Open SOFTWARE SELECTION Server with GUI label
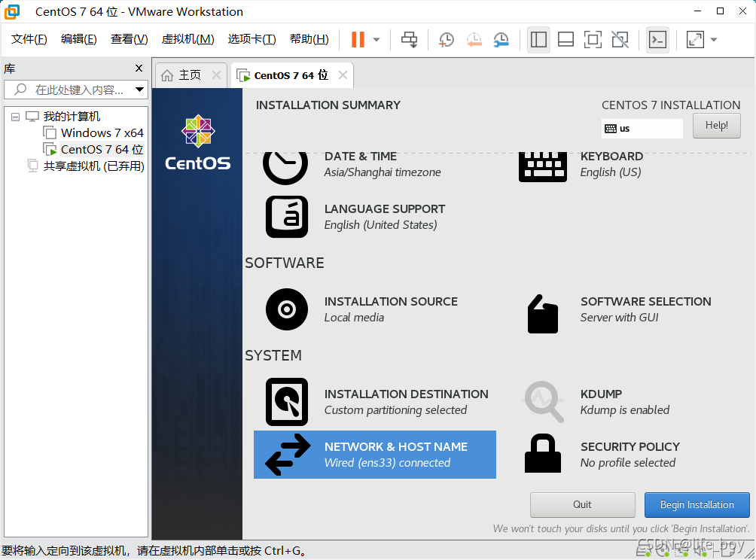756x560 pixels. (645, 309)
